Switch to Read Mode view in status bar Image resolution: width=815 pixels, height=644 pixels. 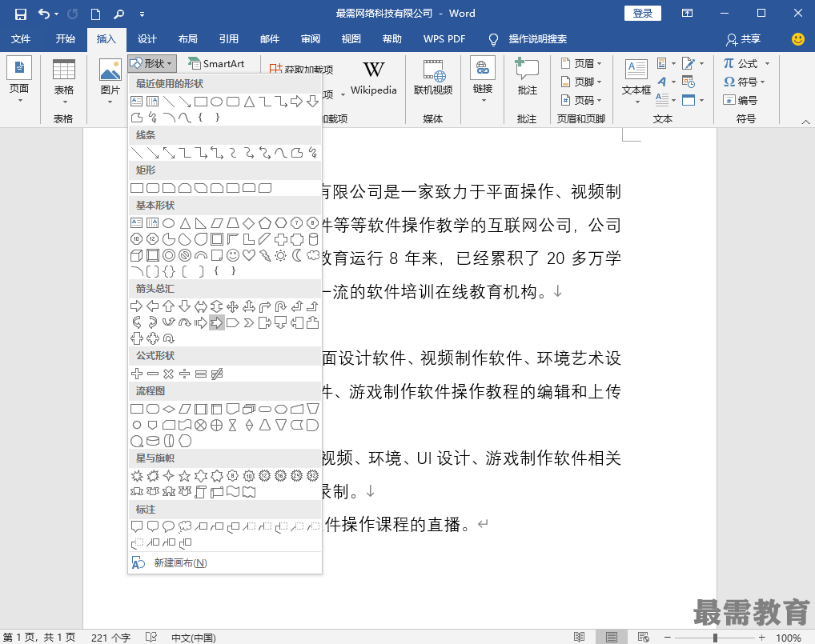pos(579,637)
